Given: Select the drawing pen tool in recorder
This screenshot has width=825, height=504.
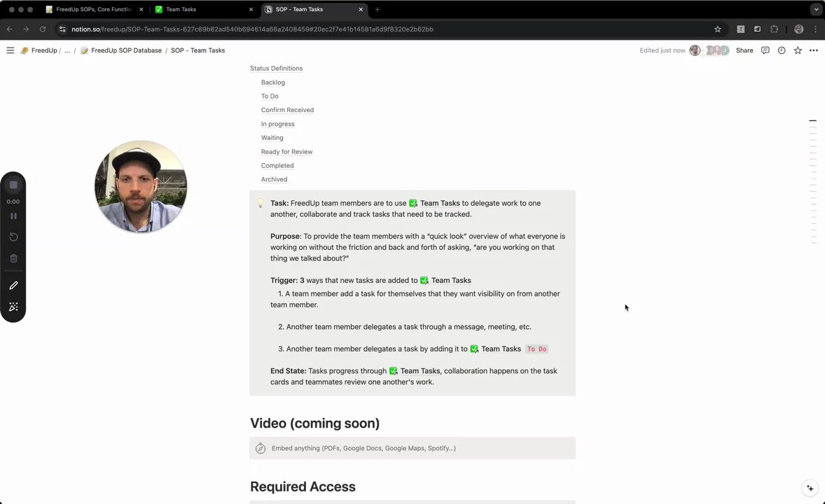Looking at the screenshot, I should (x=14, y=285).
